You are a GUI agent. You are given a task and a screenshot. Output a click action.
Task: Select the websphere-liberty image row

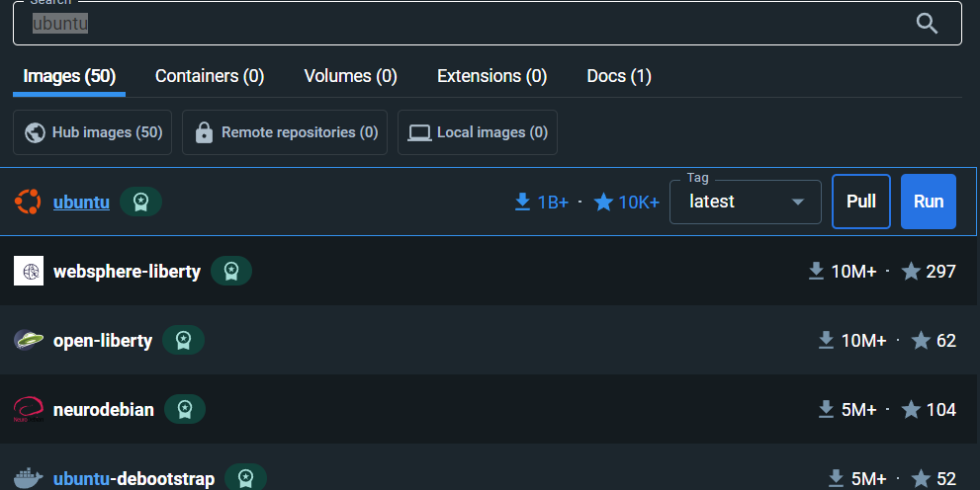(x=489, y=271)
